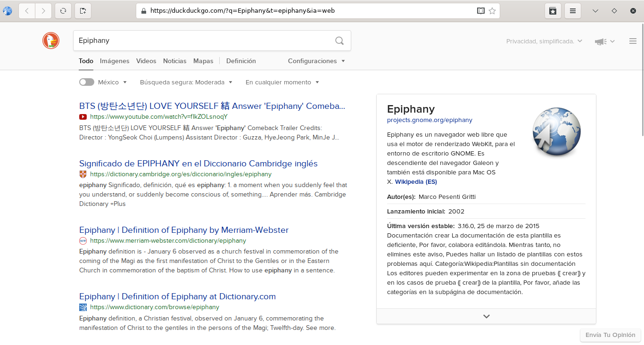Open projects.gnome.org/epiphany link

[429, 120]
